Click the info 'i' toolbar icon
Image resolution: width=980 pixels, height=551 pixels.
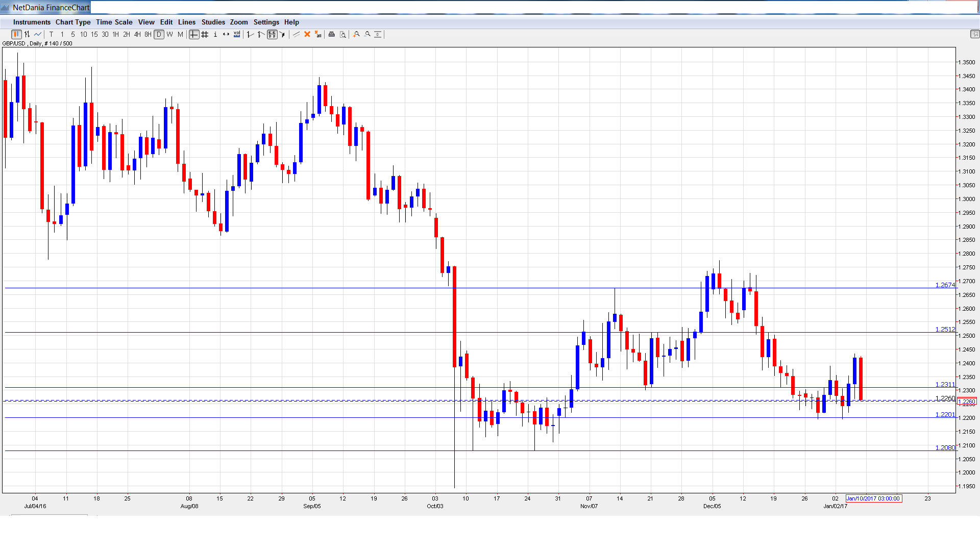pyautogui.click(x=215, y=35)
